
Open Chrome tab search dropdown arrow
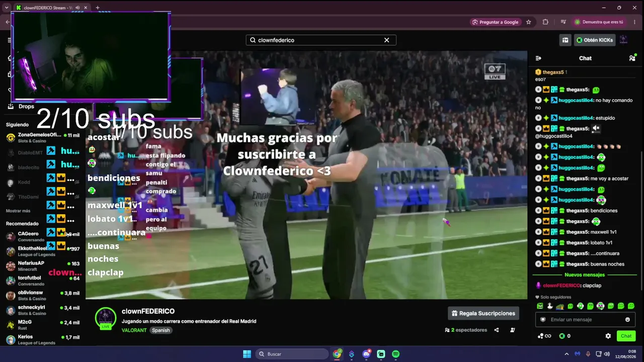(7, 8)
